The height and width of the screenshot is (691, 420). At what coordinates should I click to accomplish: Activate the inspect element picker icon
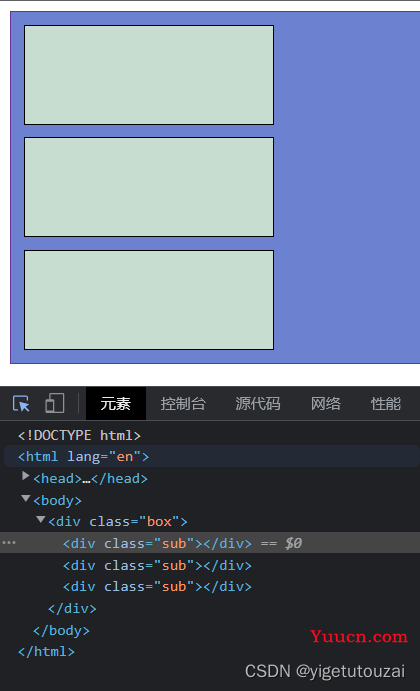[x=21, y=404]
